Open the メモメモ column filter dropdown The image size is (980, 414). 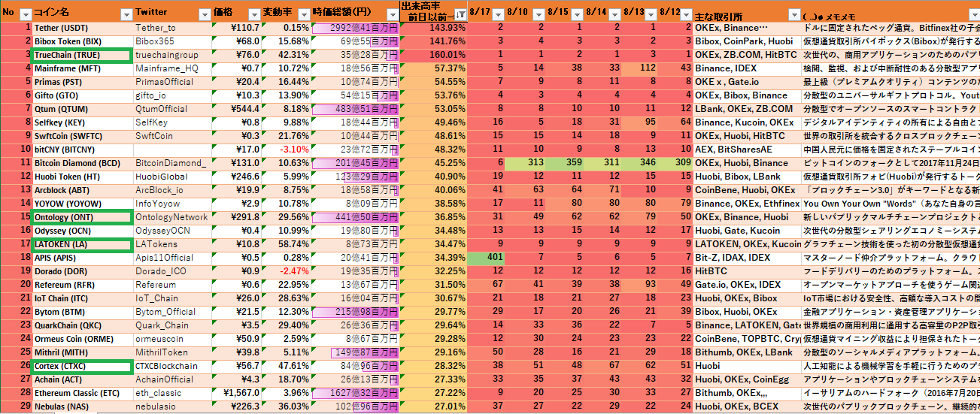[x=973, y=14]
